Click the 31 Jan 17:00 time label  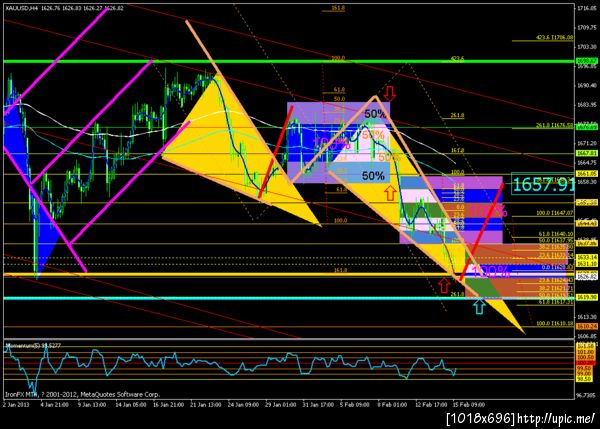coord(318,405)
